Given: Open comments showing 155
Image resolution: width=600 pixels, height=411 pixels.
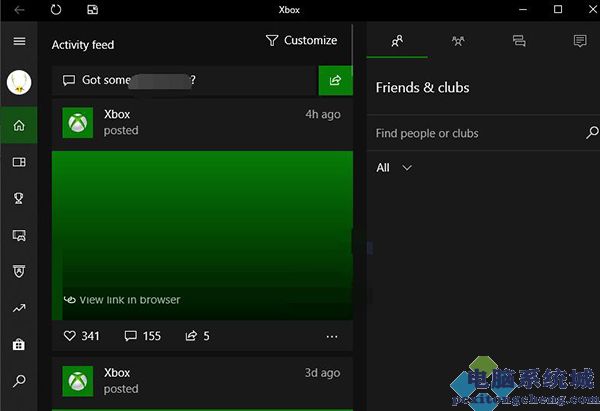Looking at the screenshot, I should point(143,336).
